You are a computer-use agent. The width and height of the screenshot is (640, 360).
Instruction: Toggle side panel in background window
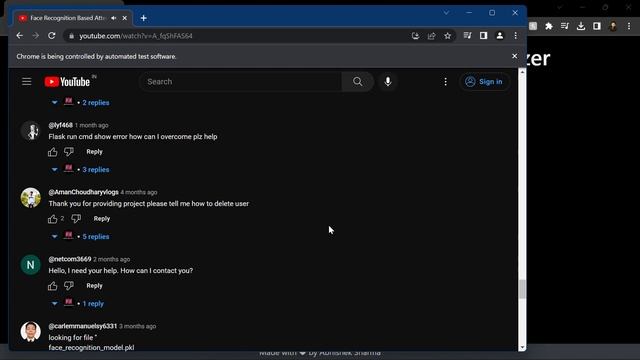pyautogui.click(x=597, y=26)
